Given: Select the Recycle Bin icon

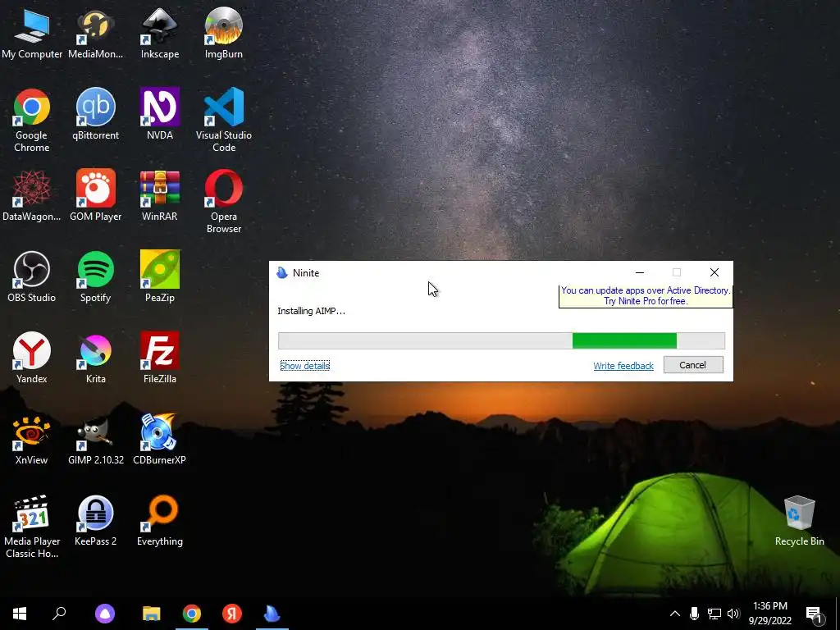Looking at the screenshot, I should click(x=799, y=520).
